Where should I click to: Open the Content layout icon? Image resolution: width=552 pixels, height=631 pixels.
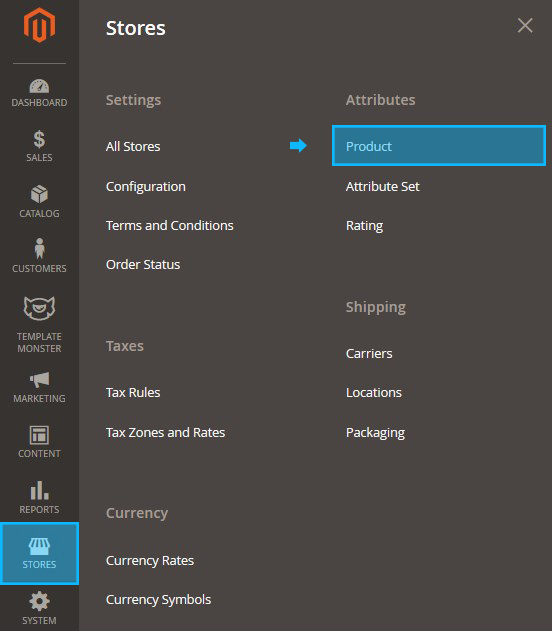coord(39,435)
